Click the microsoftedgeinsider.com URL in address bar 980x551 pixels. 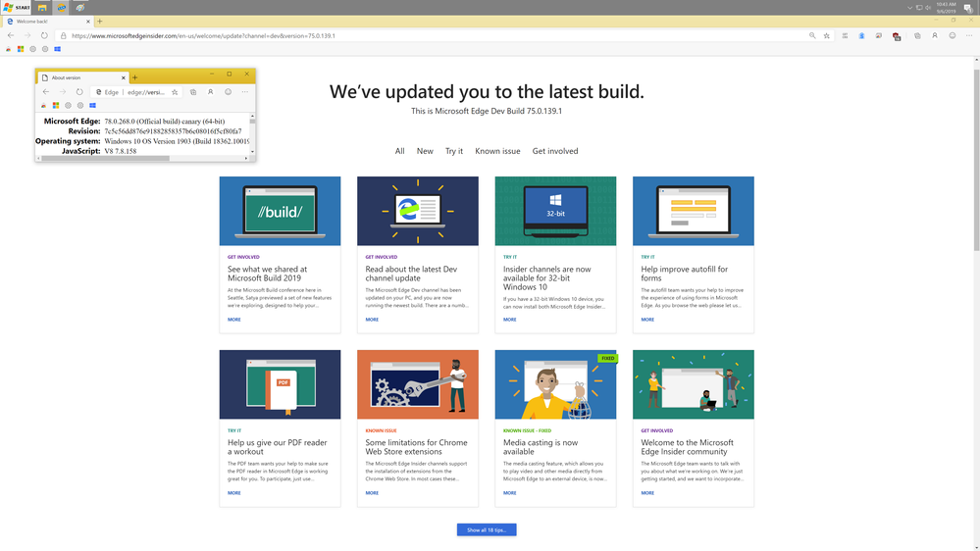point(203,35)
